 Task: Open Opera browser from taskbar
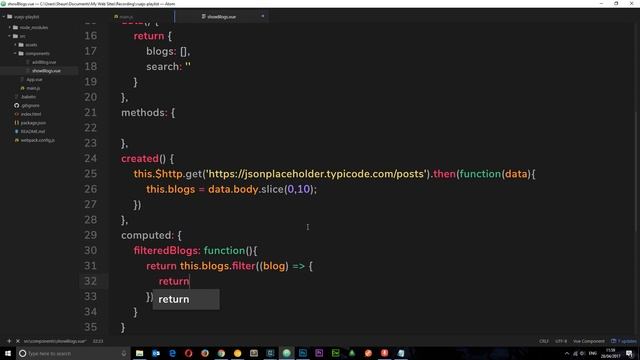coord(189,353)
